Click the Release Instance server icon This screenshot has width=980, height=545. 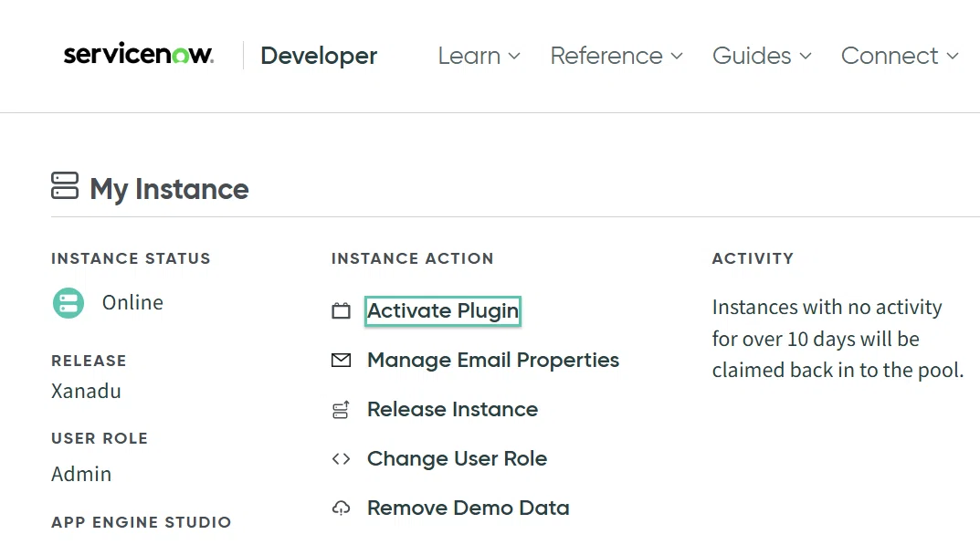[341, 409]
